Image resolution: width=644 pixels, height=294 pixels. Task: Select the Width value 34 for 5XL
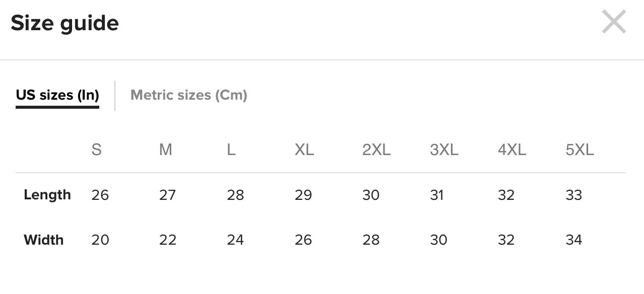tap(574, 240)
